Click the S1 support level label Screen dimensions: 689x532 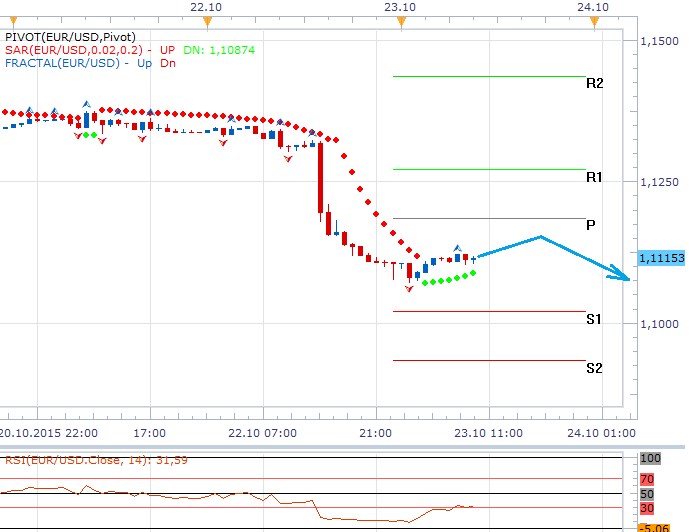(x=594, y=319)
